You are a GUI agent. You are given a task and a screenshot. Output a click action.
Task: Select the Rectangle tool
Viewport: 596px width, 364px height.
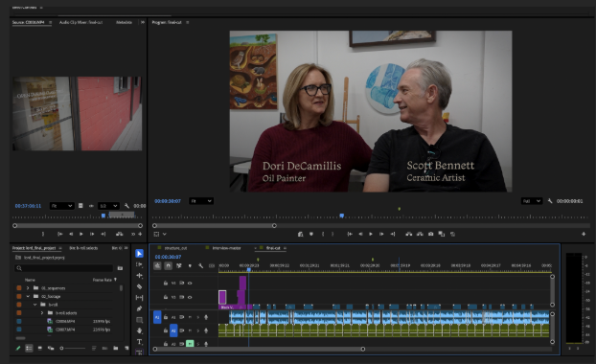click(x=139, y=320)
